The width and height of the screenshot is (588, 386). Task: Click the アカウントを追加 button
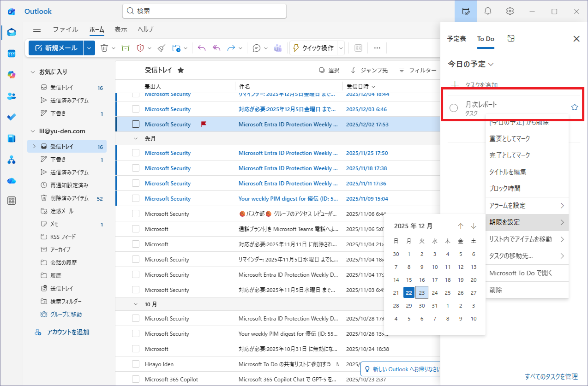pos(68,332)
